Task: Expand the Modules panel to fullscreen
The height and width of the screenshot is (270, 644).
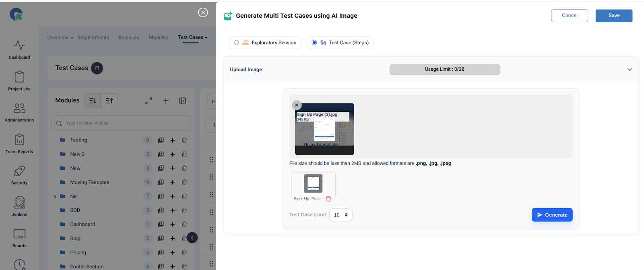Action: pyautogui.click(x=149, y=101)
